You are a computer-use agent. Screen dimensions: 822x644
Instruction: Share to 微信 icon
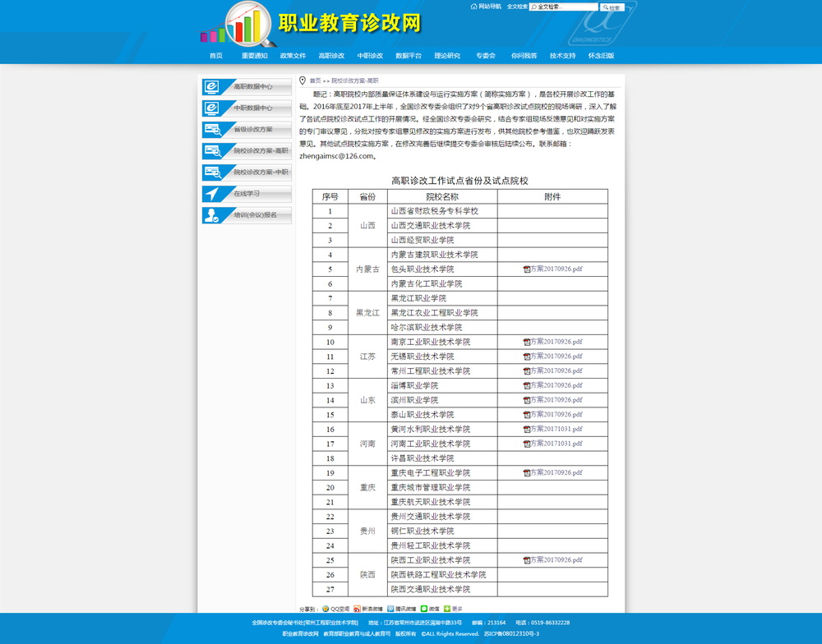[424, 609]
